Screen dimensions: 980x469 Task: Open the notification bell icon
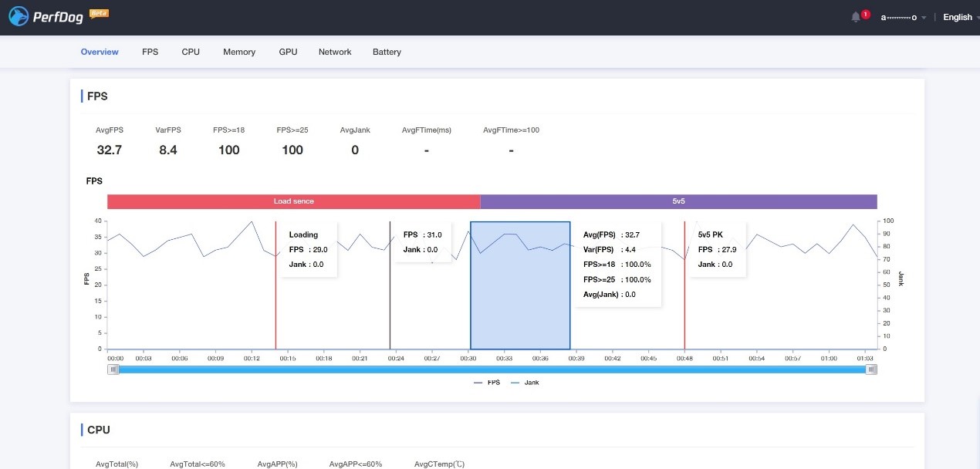pos(856,15)
